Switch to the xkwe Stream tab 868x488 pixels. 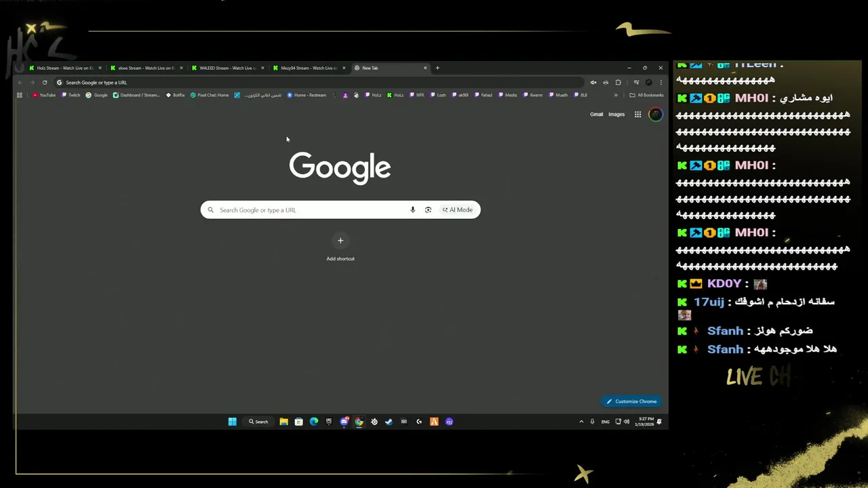(147, 68)
